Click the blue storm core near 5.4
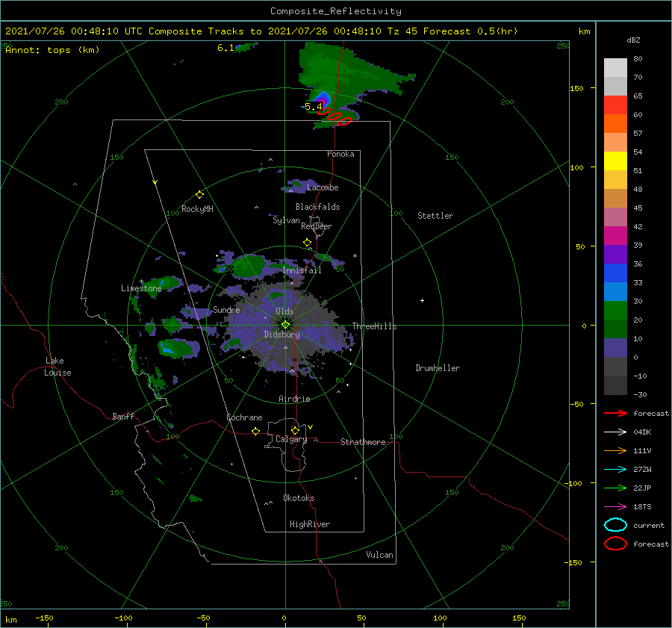The height and width of the screenshot is (628, 672). tap(323, 98)
